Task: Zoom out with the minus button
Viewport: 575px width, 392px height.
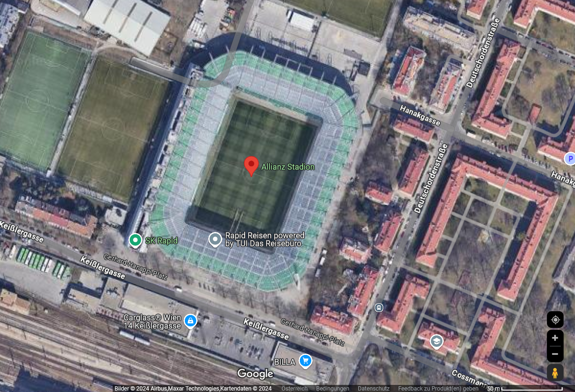Action: tap(555, 354)
